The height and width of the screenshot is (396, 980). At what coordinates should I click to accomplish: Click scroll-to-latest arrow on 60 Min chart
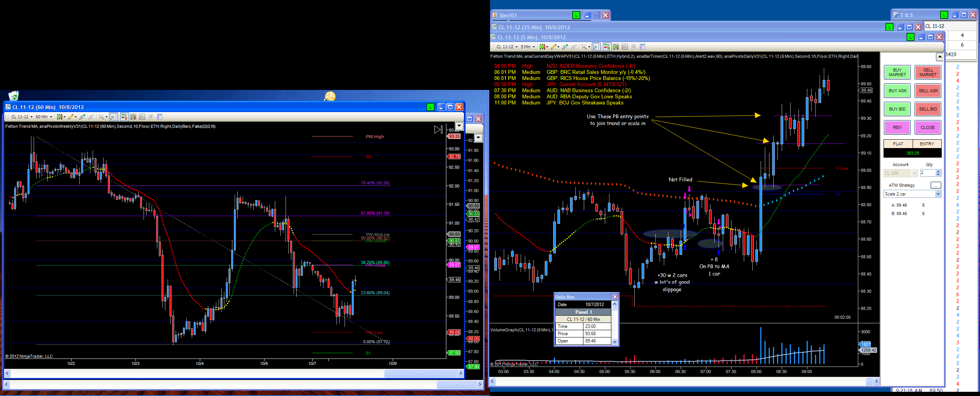click(x=438, y=130)
